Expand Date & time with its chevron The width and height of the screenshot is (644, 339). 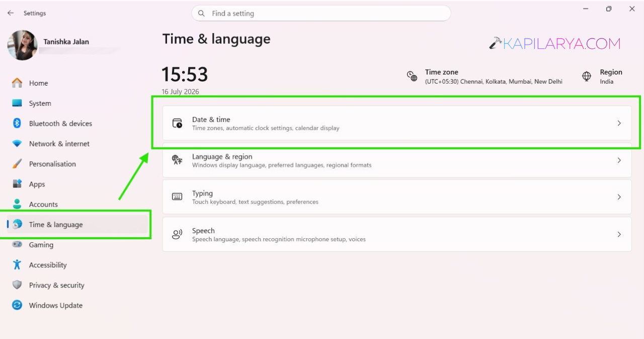click(619, 123)
